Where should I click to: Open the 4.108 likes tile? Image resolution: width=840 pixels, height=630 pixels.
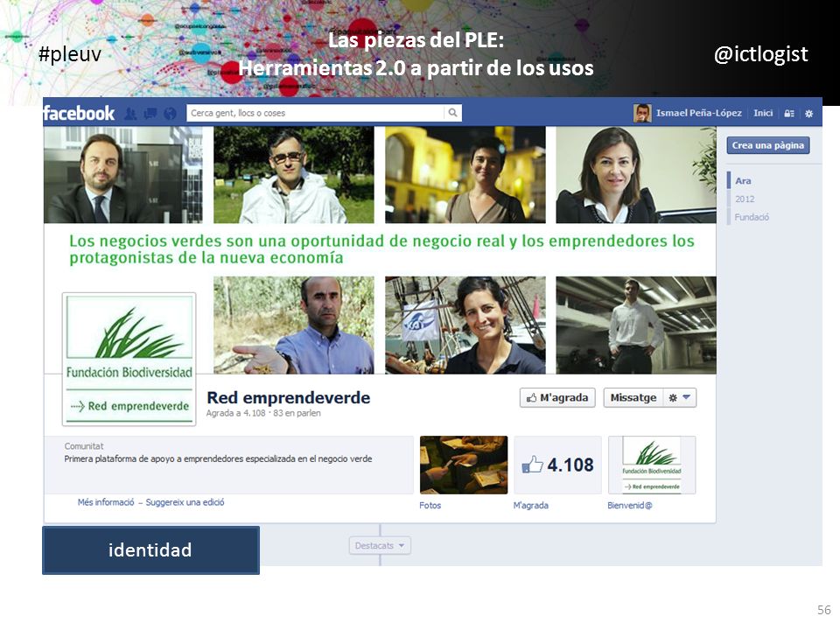tap(557, 465)
